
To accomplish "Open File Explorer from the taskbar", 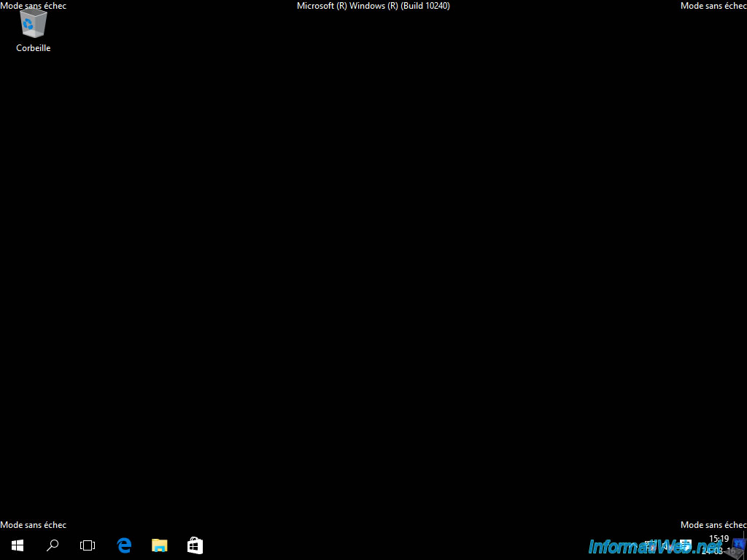I will [x=159, y=545].
